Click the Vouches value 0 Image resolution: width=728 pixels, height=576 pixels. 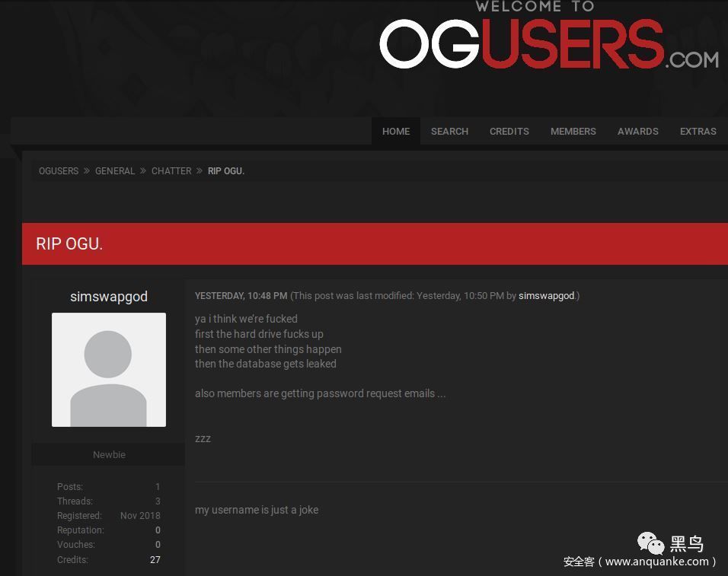pos(158,545)
